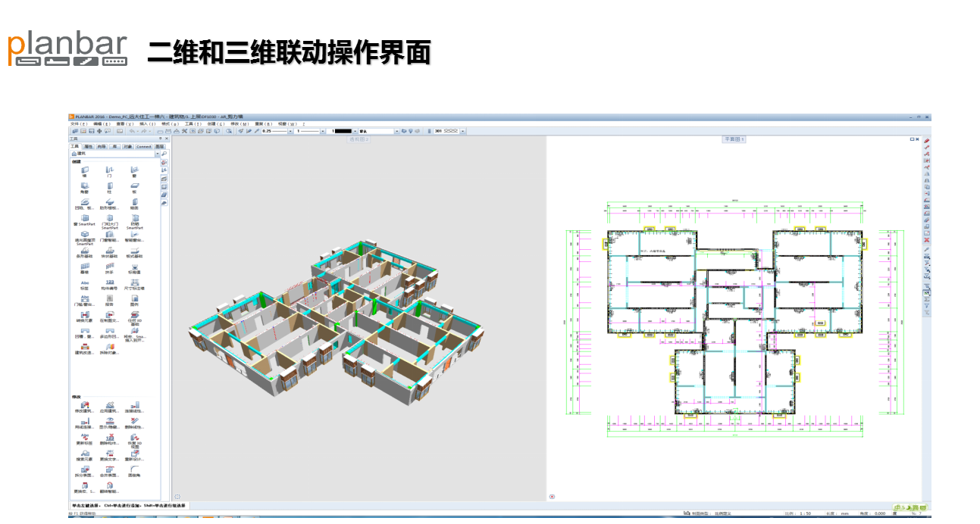Open the pen thickness 0.25 dropdown
Image resolution: width=980 pixels, height=524 pixels.
point(290,131)
